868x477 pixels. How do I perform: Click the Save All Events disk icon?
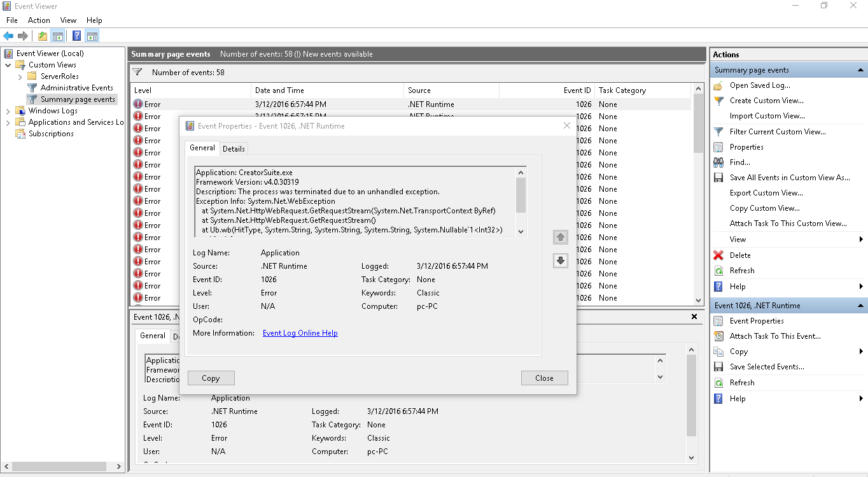coord(718,178)
